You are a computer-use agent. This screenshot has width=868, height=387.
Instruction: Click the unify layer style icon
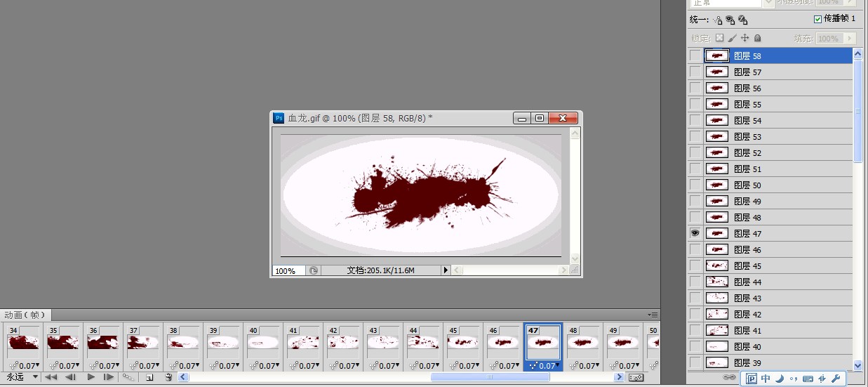[743, 20]
